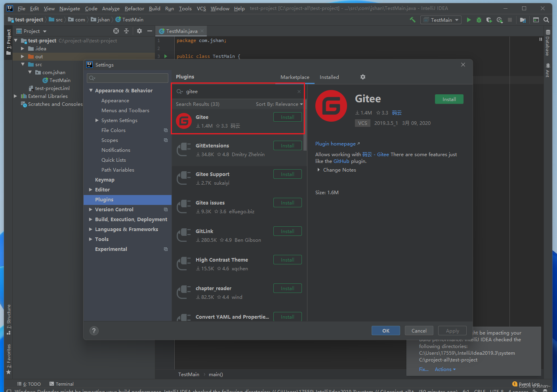Viewport: 557px width, 392px height.
Task: Hide the Project panel with the minus icon
Action: [x=149, y=31]
